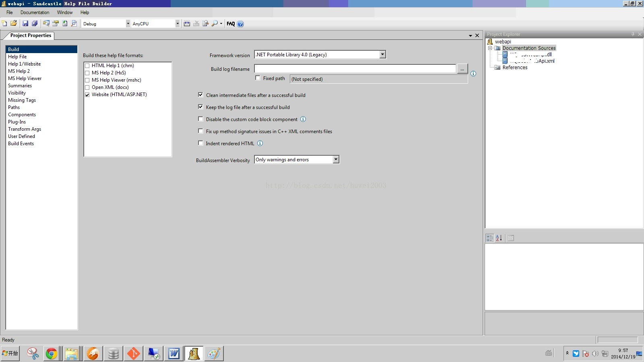Toggle the Fixed path checkbox
This screenshot has width=644, height=362.
click(x=258, y=78)
